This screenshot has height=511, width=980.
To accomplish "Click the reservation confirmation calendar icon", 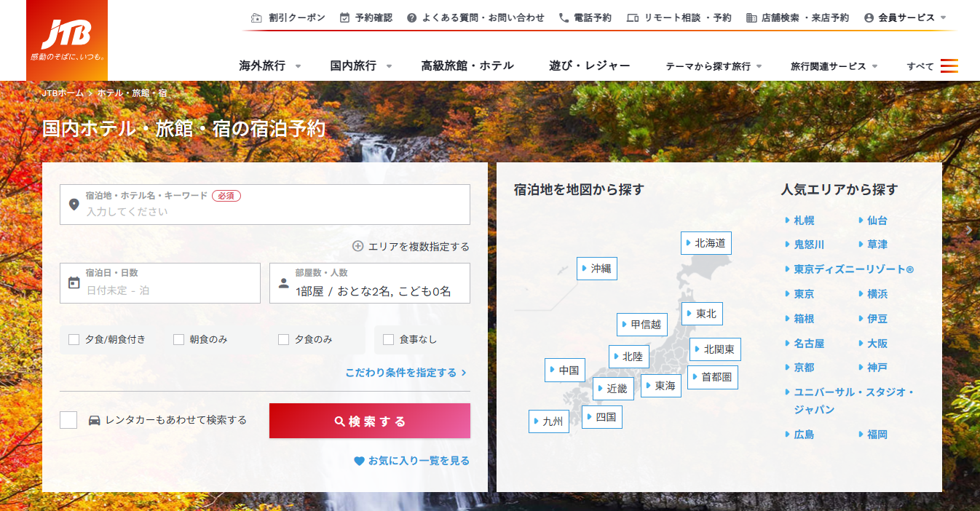I will pos(344,17).
